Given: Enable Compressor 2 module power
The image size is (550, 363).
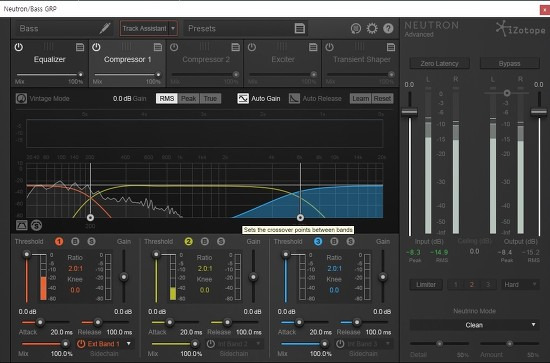Looking at the screenshot, I should tap(174, 47).
